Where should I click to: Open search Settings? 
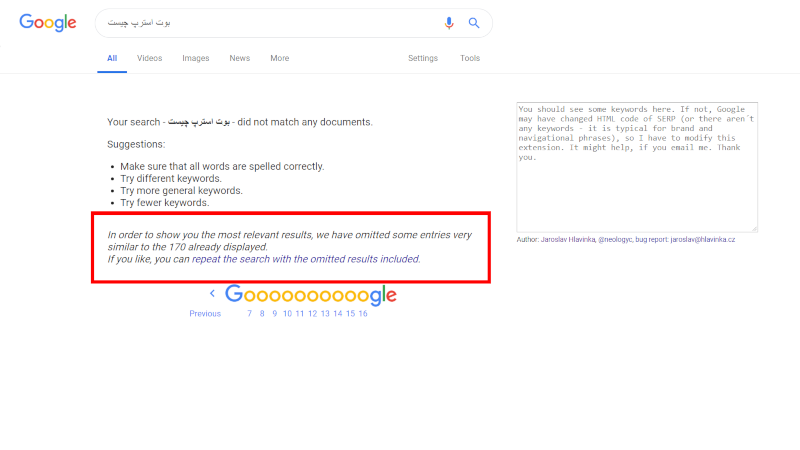(x=423, y=58)
